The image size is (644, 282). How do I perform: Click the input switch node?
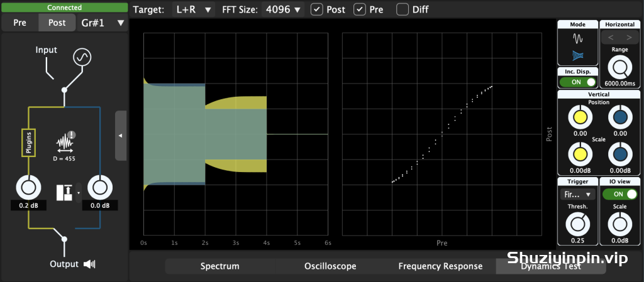pos(64,90)
